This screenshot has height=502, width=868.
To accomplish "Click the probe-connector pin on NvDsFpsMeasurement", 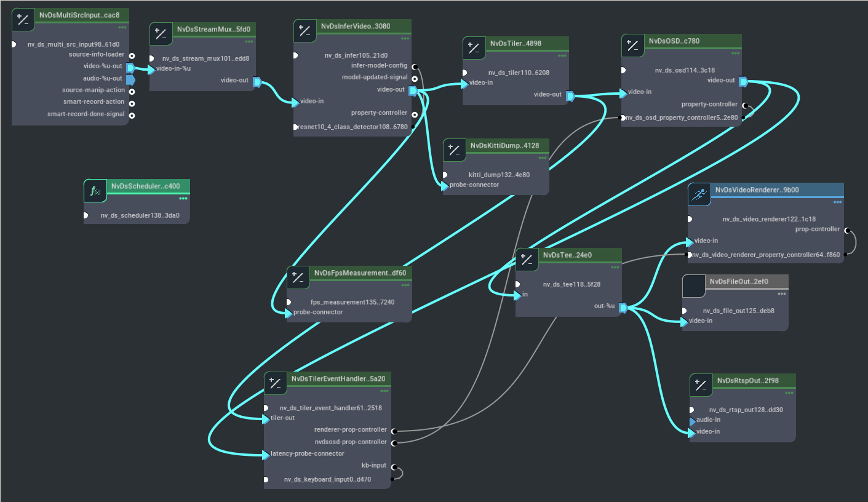I will tap(288, 312).
